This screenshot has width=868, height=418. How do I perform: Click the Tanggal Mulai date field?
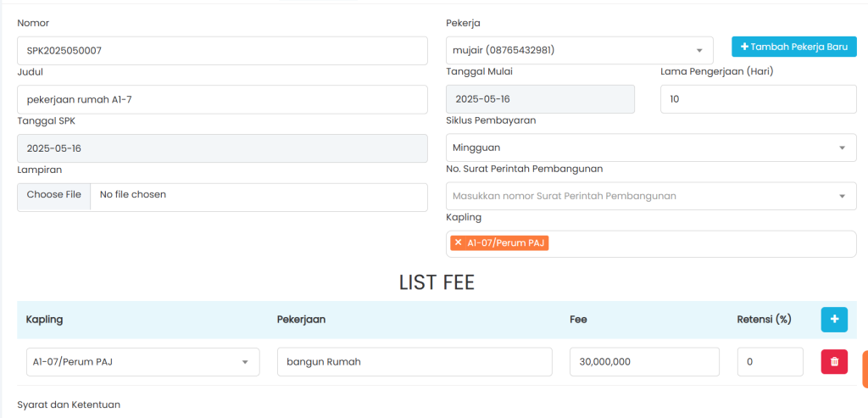pyautogui.click(x=540, y=99)
